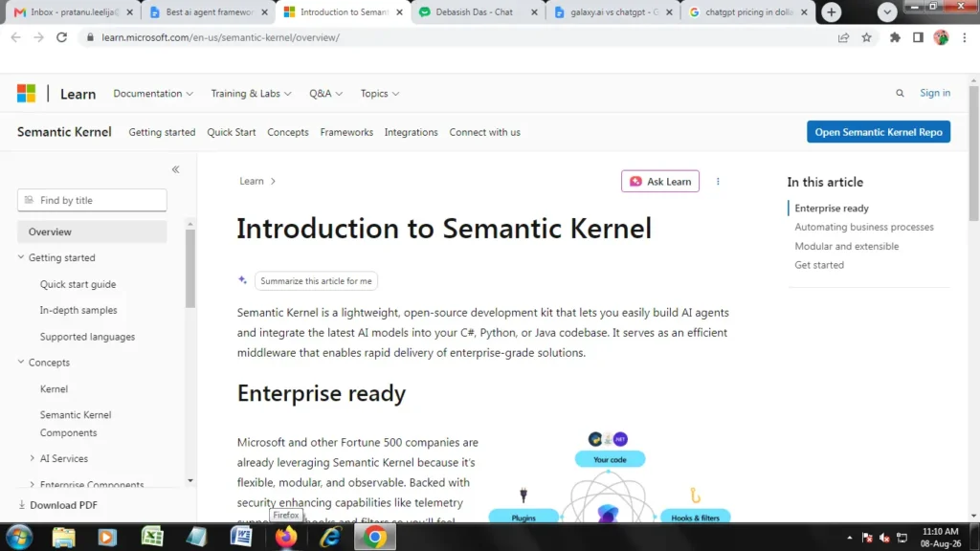Screen dimensions: 980x551
Task: Select Quick start guide in sidebar
Action: pos(78,283)
